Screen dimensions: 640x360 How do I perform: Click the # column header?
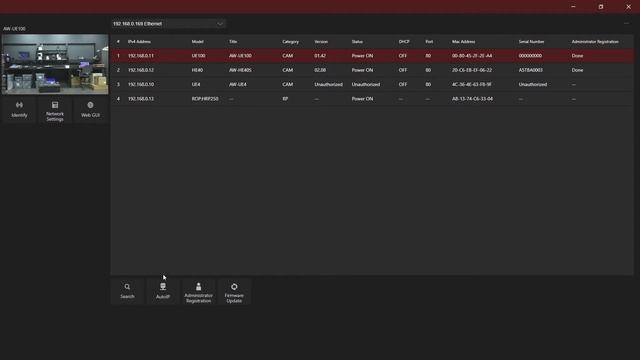click(x=118, y=42)
